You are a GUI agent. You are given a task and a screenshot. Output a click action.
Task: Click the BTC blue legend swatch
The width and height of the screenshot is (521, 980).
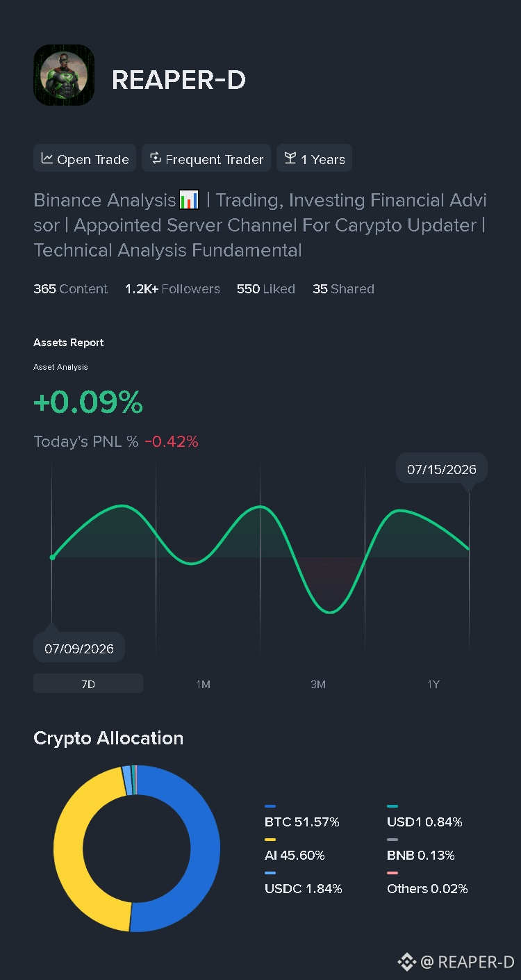click(270, 806)
